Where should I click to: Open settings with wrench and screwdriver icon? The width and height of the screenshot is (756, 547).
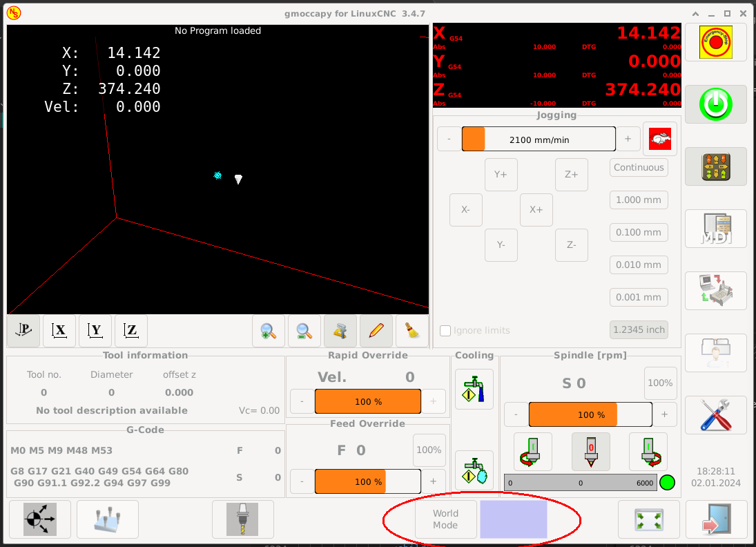(x=716, y=415)
